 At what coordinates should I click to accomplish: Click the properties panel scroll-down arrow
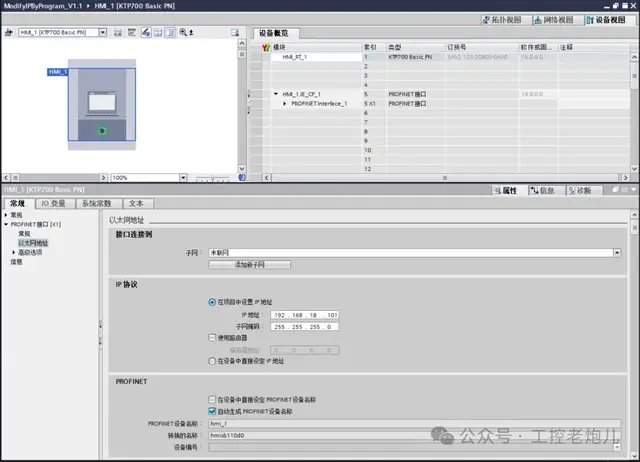click(634, 455)
